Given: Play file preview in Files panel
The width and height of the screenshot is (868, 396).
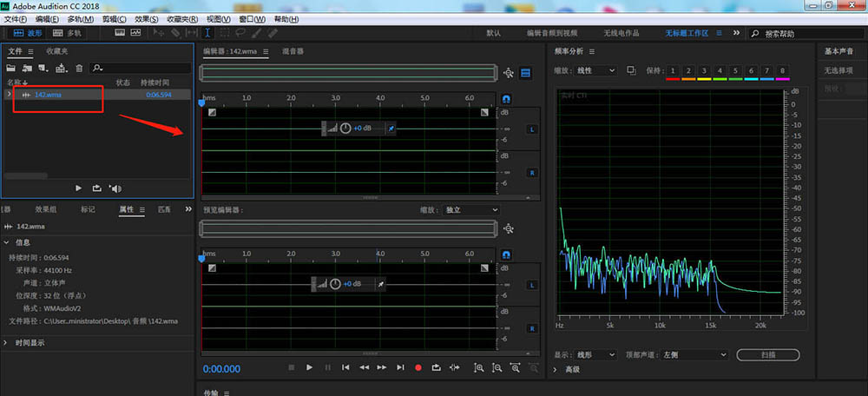Looking at the screenshot, I should pos(79,188).
